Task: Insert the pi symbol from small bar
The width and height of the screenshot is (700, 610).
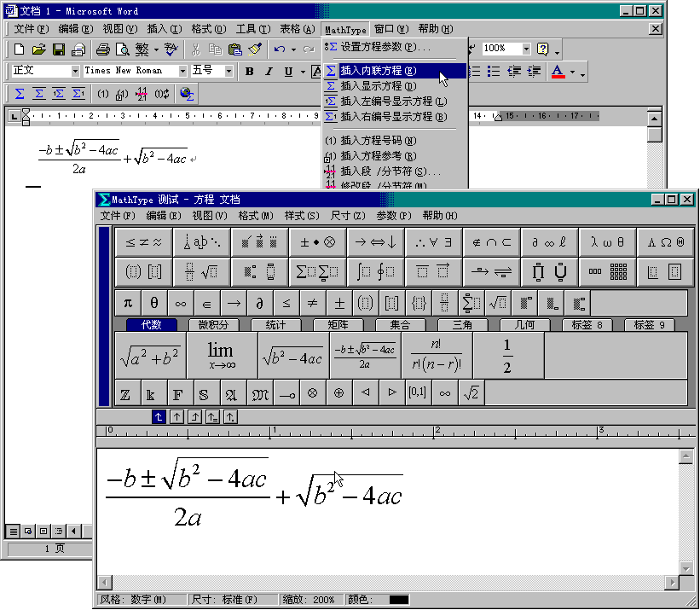Action: point(128,303)
